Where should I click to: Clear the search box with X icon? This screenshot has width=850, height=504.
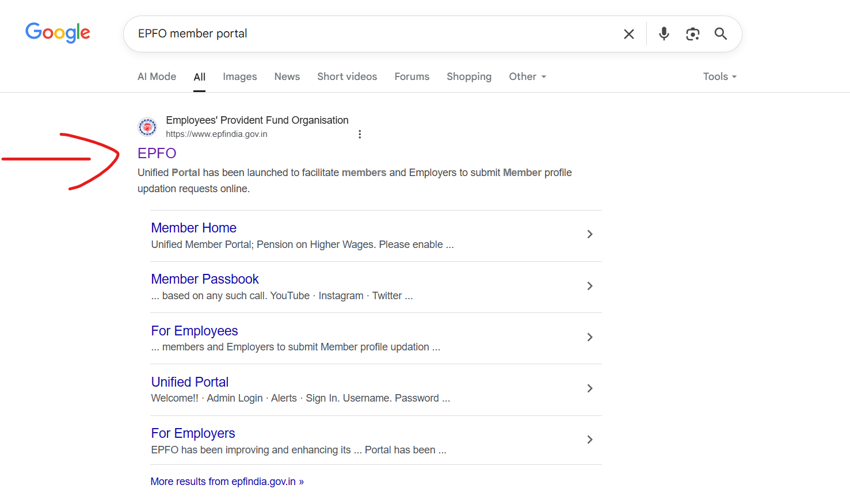point(629,34)
